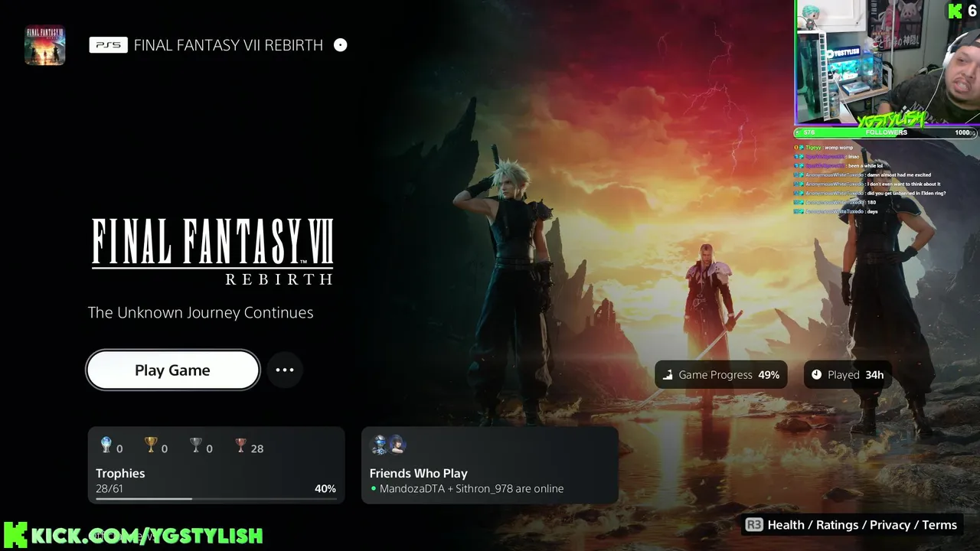
Task: Click the 'damn almost had me excited' chat message
Action: pyautogui.click(x=899, y=175)
